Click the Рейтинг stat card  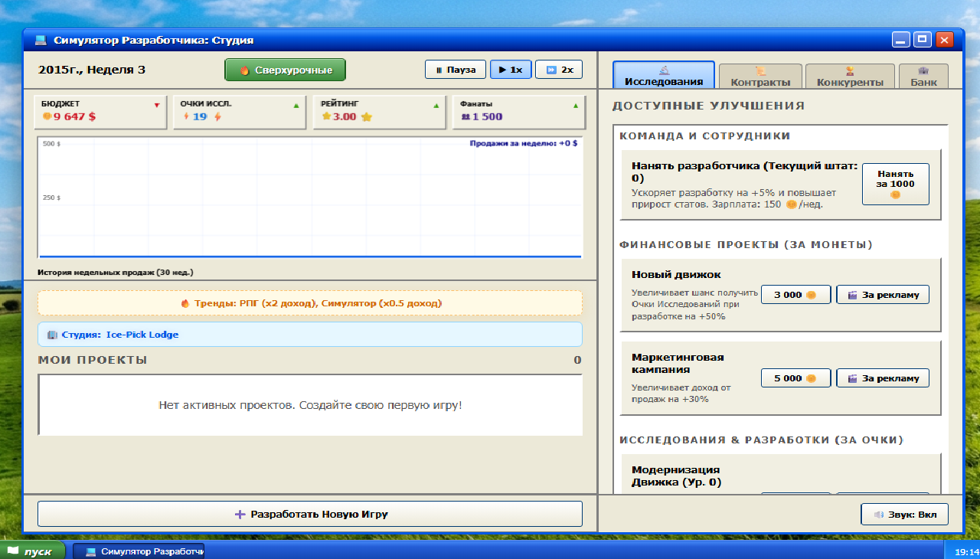[380, 112]
